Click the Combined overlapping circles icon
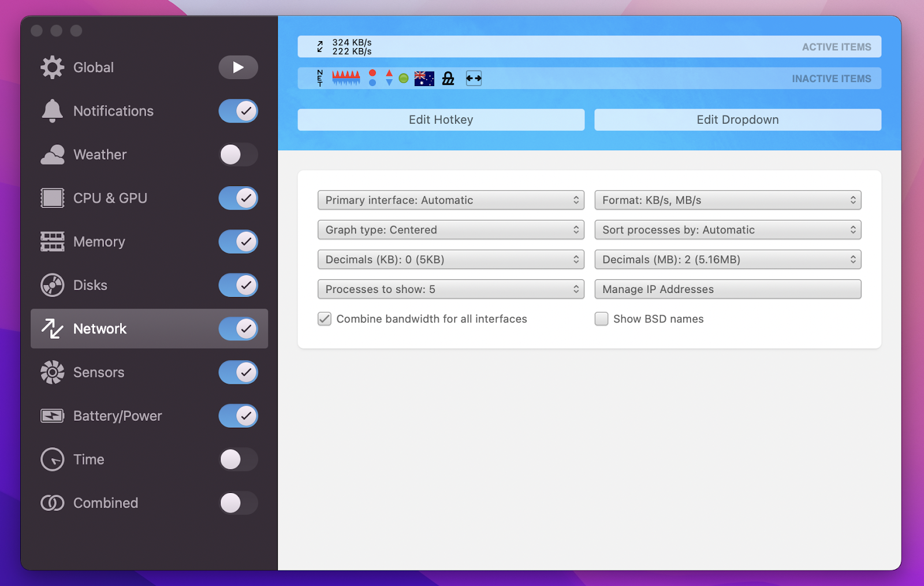The width and height of the screenshot is (924, 586). (53, 503)
